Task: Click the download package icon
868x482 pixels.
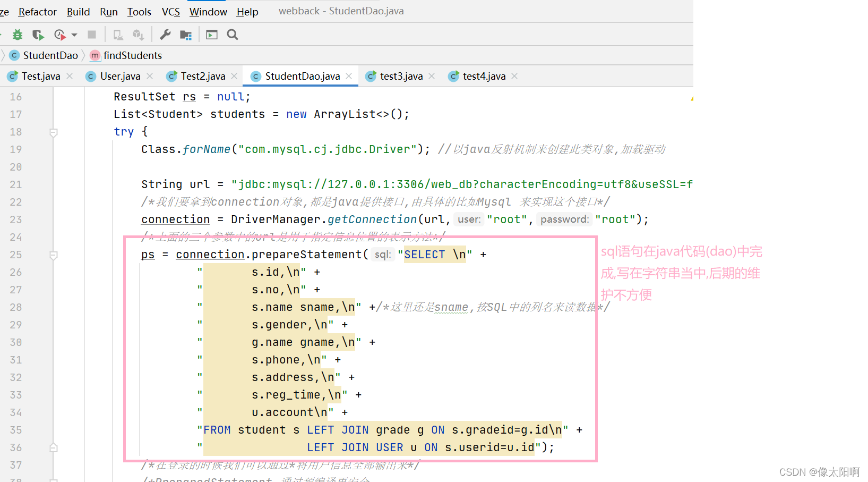Action: [x=138, y=35]
